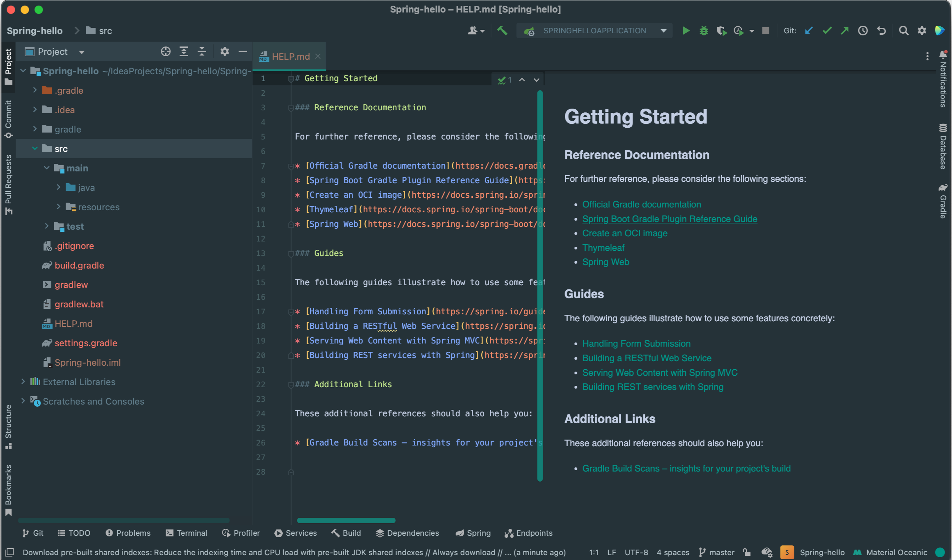The image size is (952, 560).
Task: Click Collapse All icon in Project panel
Action: click(x=202, y=51)
